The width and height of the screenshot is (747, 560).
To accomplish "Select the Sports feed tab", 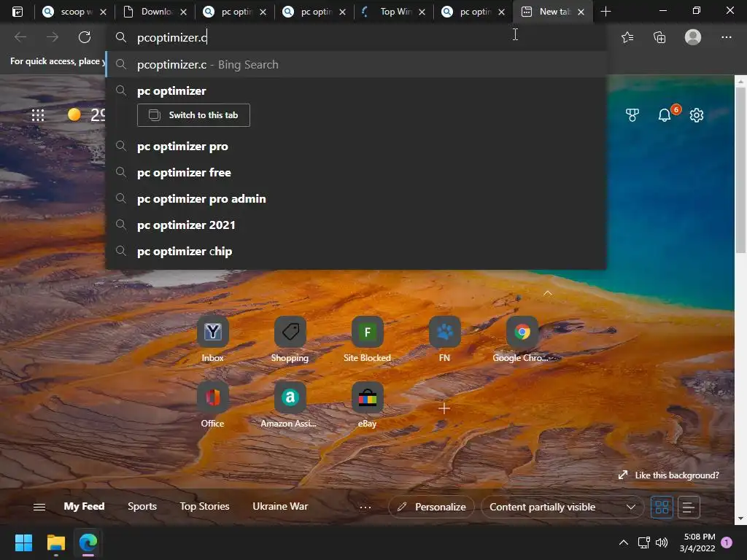I will [x=142, y=506].
